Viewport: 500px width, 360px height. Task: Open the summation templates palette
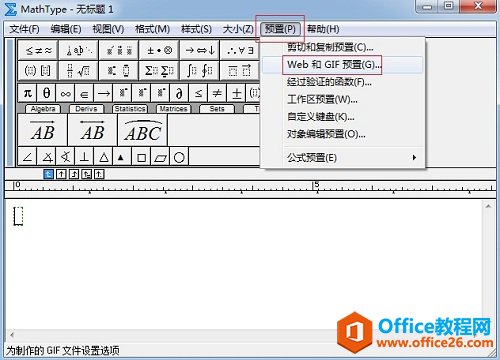[159, 70]
